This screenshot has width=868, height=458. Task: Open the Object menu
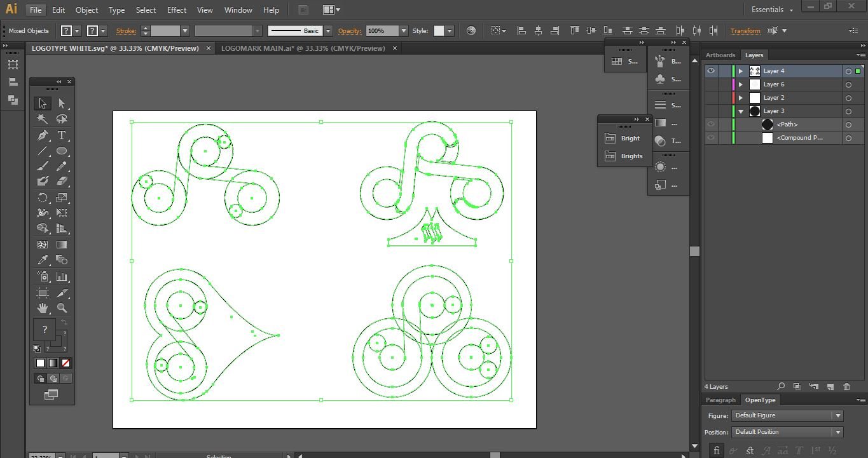tap(86, 10)
